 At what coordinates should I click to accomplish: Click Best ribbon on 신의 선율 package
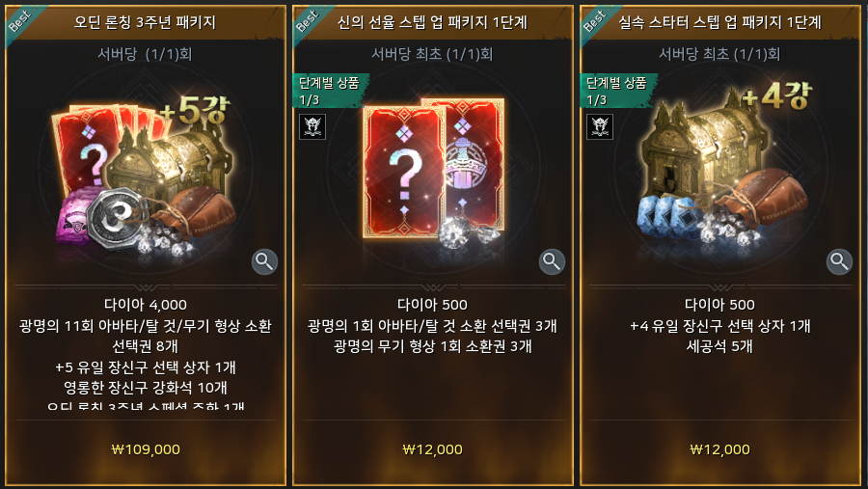[309, 21]
